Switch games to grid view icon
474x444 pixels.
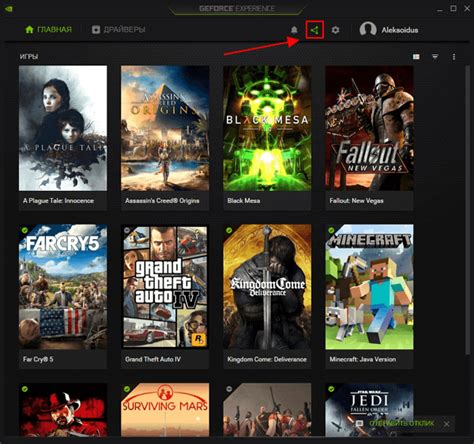pyautogui.click(x=416, y=57)
